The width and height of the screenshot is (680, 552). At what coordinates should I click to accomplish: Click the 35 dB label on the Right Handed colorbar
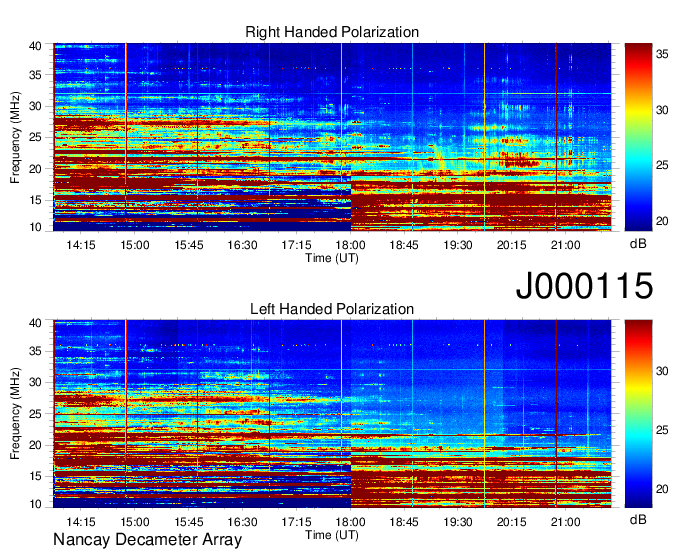[662, 54]
